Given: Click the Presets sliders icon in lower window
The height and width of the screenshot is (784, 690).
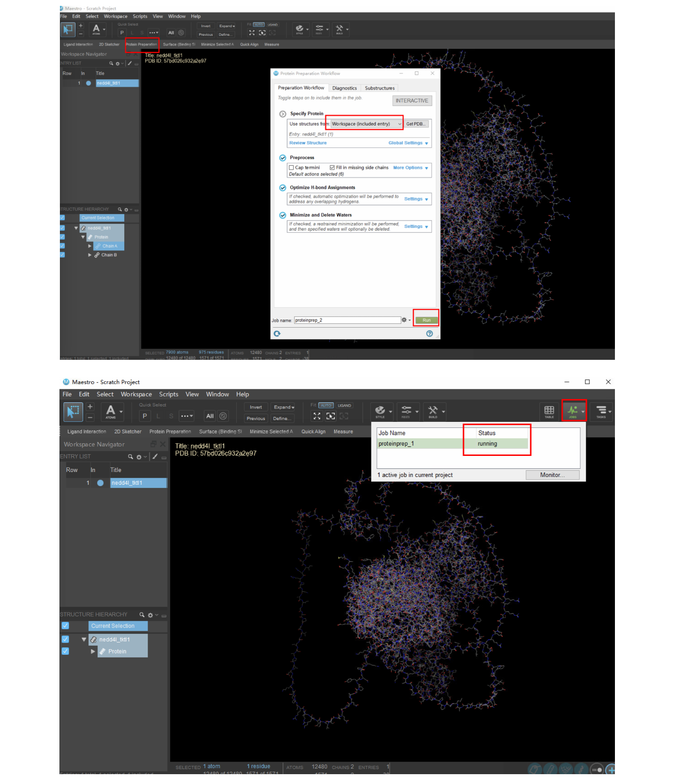Looking at the screenshot, I should pos(406,411).
